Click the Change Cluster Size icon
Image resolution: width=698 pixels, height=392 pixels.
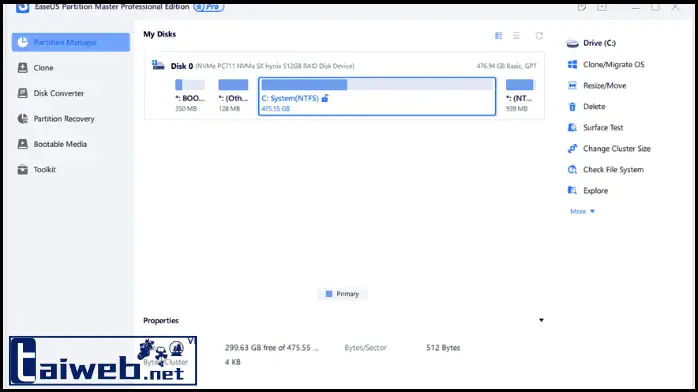coord(572,149)
